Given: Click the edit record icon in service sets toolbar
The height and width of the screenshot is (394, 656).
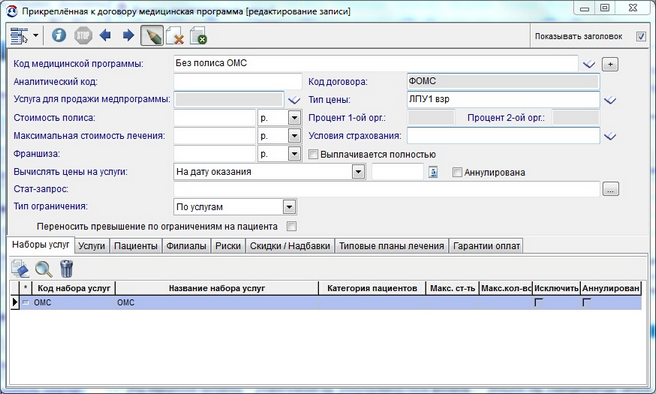Looking at the screenshot, I should 20,269.
